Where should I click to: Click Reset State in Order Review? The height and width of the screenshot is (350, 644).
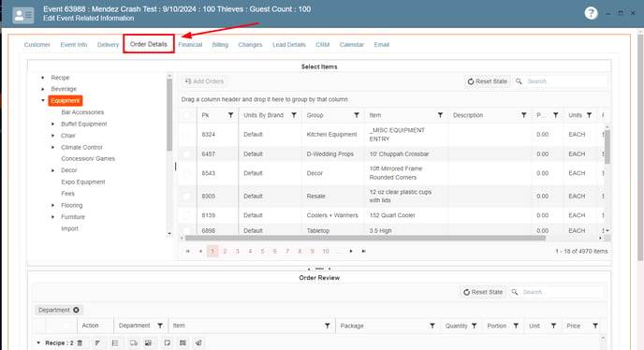coord(483,292)
